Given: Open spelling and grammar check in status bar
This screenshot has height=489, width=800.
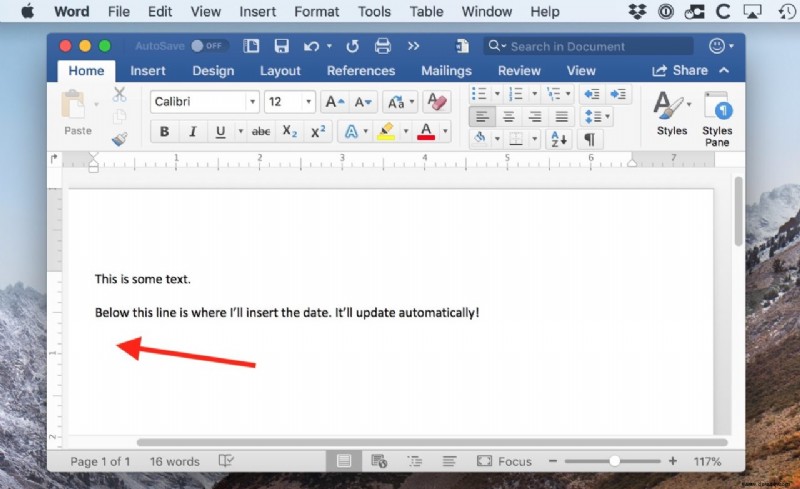Looking at the screenshot, I should coord(226,461).
